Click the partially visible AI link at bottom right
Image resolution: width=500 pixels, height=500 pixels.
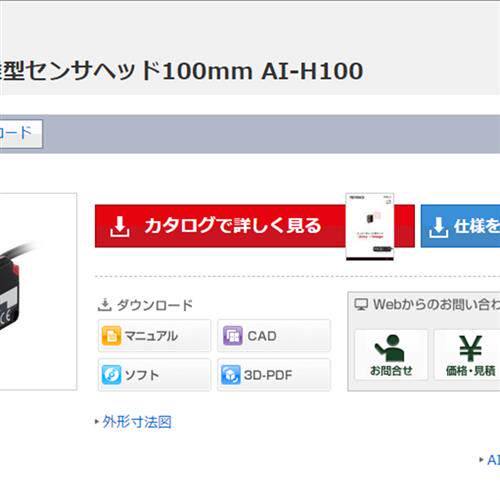point(493,460)
